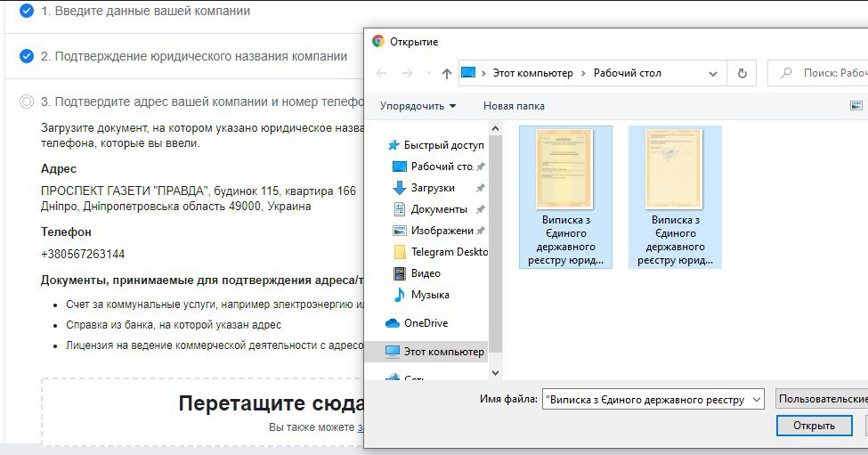The width and height of the screenshot is (868, 455).
Task: Open the Downloads folder (Загрузки)
Action: (433, 188)
